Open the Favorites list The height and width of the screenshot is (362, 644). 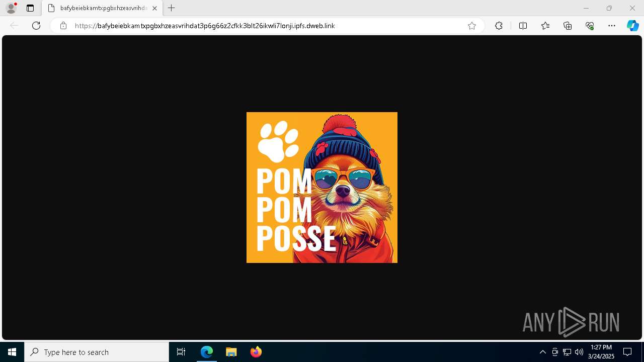pos(545,26)
